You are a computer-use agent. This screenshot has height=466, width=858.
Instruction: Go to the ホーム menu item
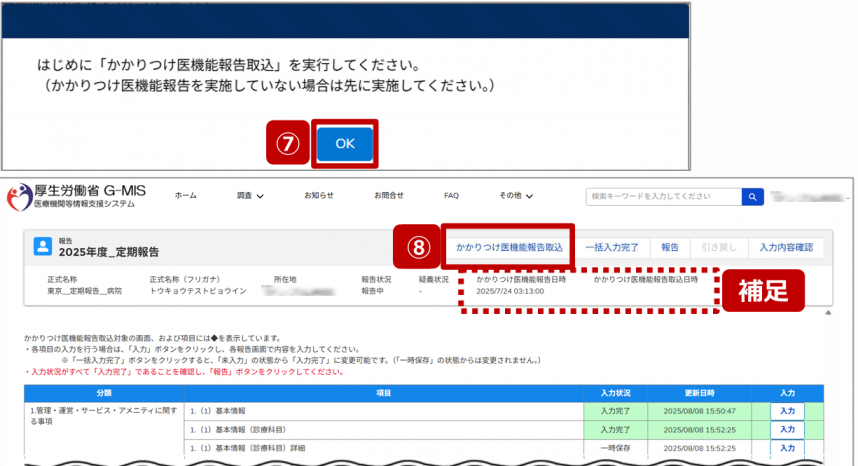(x=185, y=195)
